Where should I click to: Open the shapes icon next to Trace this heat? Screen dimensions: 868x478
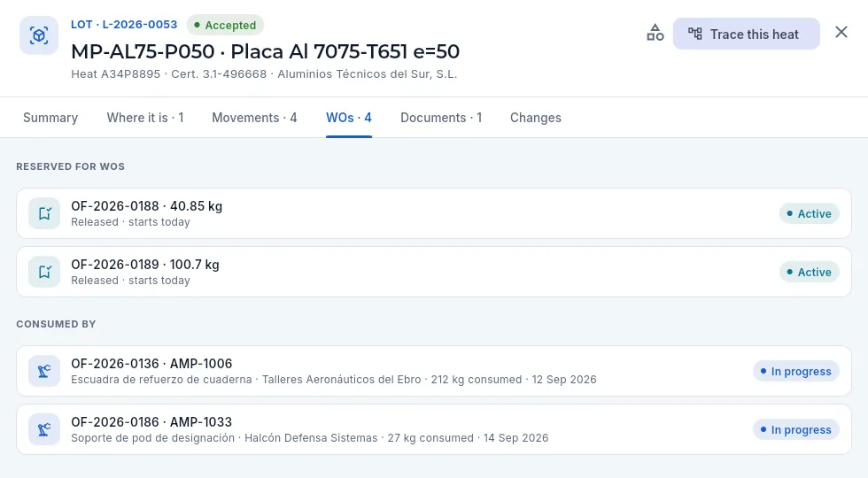point(655,34)
